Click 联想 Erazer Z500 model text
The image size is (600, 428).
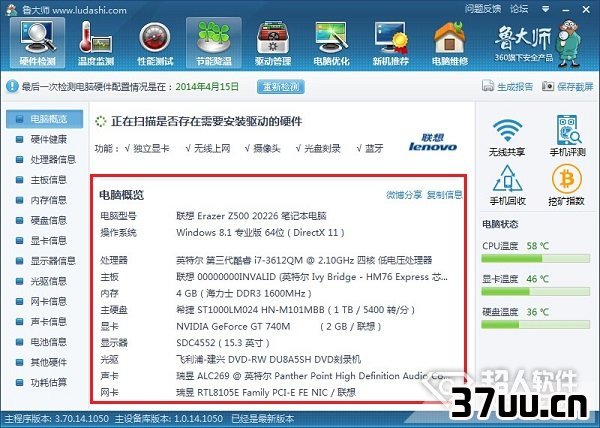pos(251,216)
